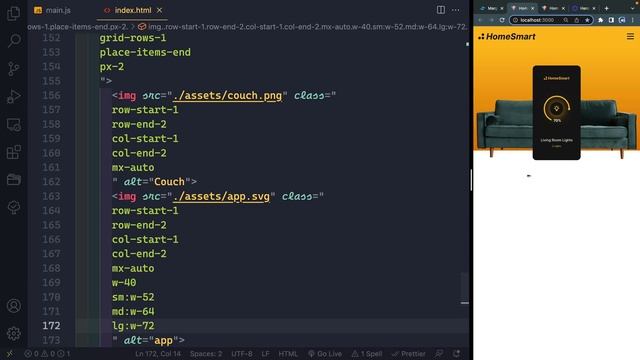Open the tree icon view in activity bar
This screenshot has height=360, width=640.
coord(13,207)
